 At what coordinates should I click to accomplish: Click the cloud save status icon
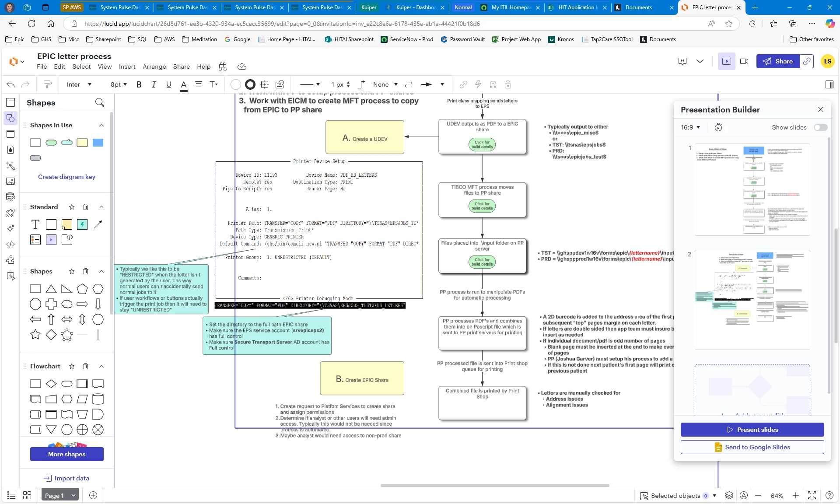242,66
